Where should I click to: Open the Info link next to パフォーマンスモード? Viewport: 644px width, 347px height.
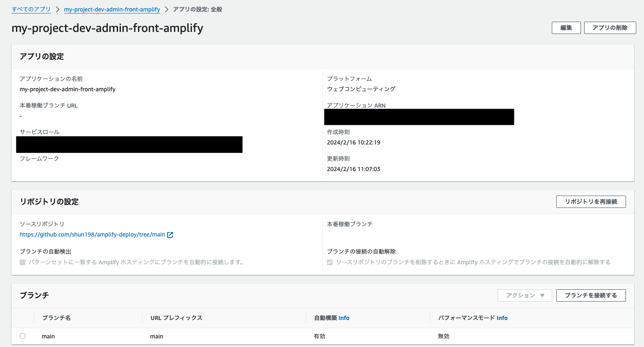pos(502,318)
